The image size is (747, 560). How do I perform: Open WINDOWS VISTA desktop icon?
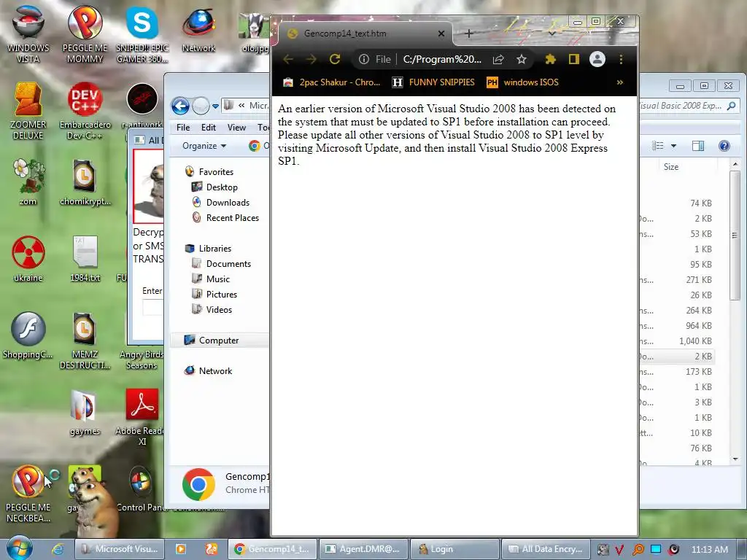coord(28,34)
